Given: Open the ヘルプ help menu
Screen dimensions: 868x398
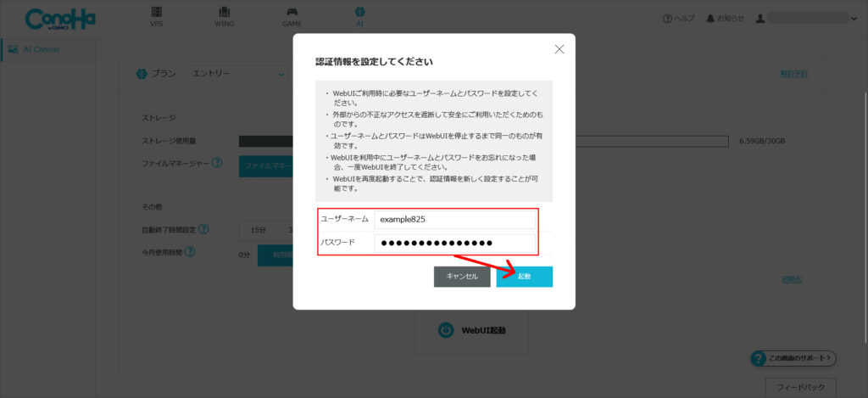Looking at the screenshot, I should pos(678,19).
